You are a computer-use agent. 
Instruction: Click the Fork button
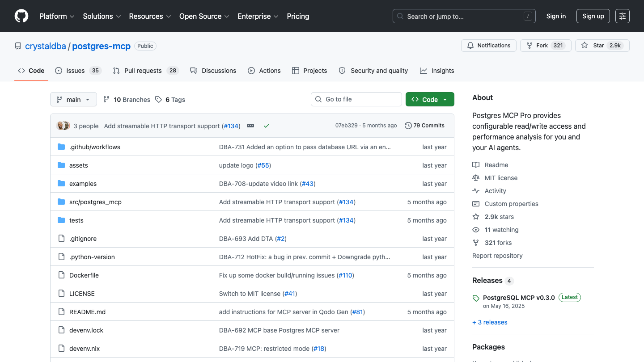click(x=546, y=46)
